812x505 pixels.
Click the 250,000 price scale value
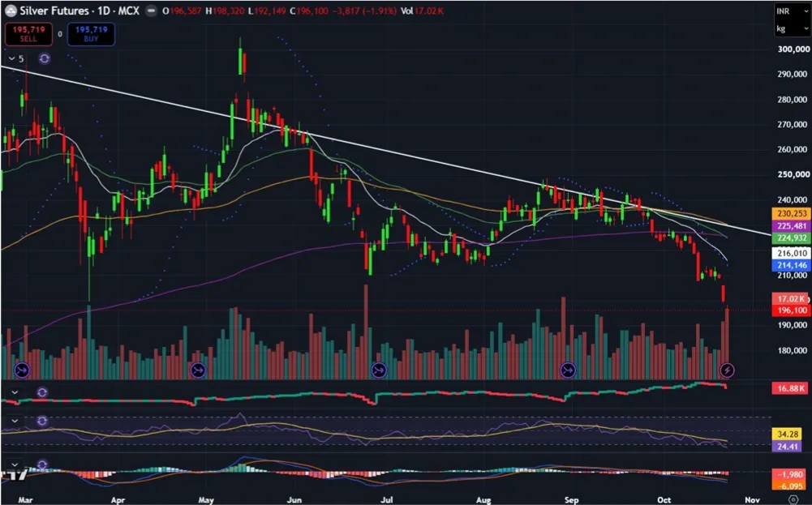pos(794,175)
